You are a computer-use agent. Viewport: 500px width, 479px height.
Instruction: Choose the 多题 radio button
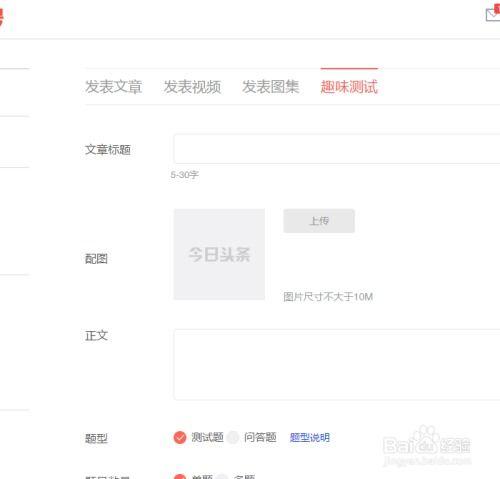(222, 477)
